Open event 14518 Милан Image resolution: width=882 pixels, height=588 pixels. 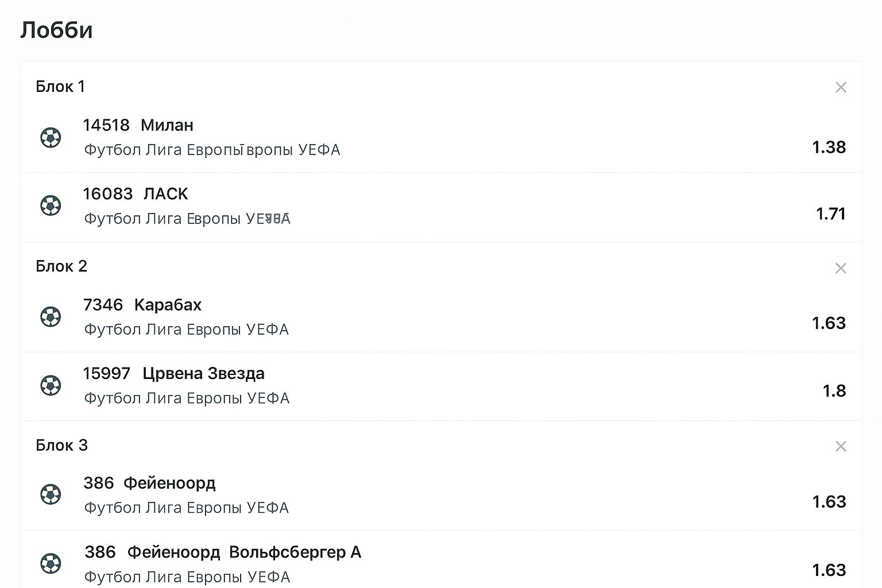[x=138, y=125]
